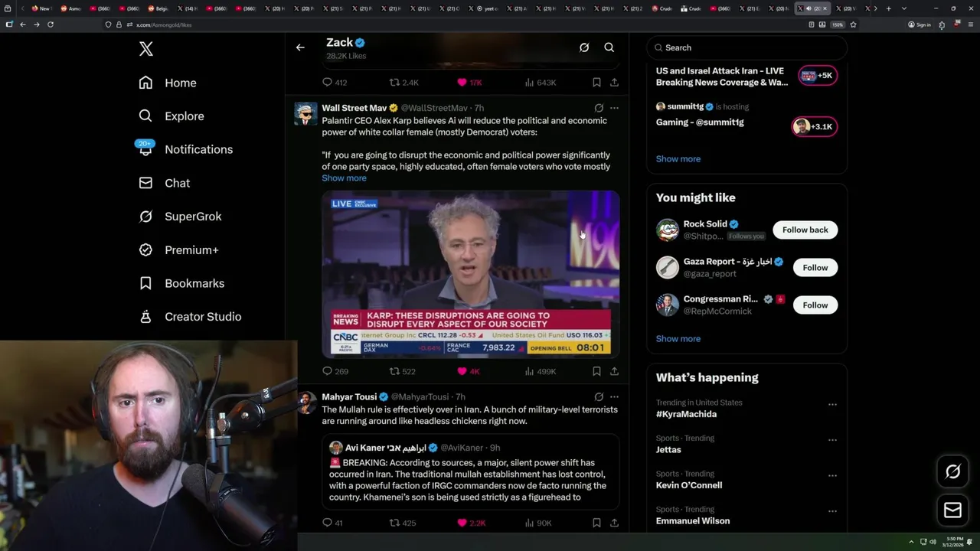The image size is (980, 551).
Task: Bookmark the Mahyar Tousi post
Action: pos(596,523)
